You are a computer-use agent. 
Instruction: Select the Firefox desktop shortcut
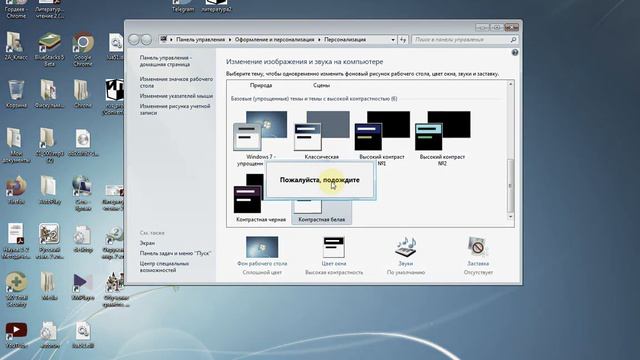click(16, 190)
